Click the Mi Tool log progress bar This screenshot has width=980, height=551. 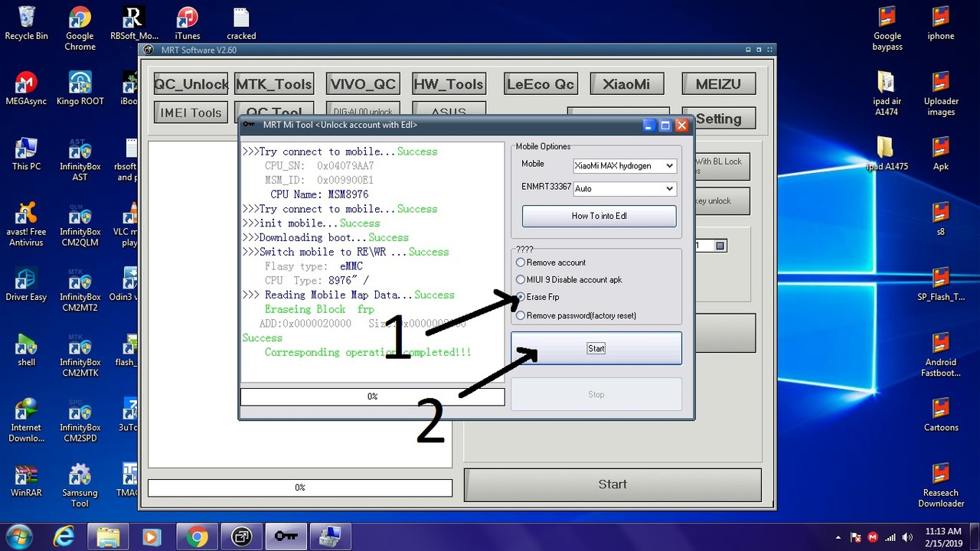pyautogui.click(x=372, y=396)
